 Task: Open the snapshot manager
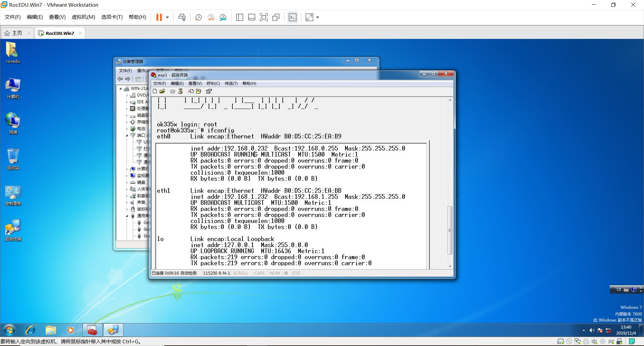coord(223,17)
